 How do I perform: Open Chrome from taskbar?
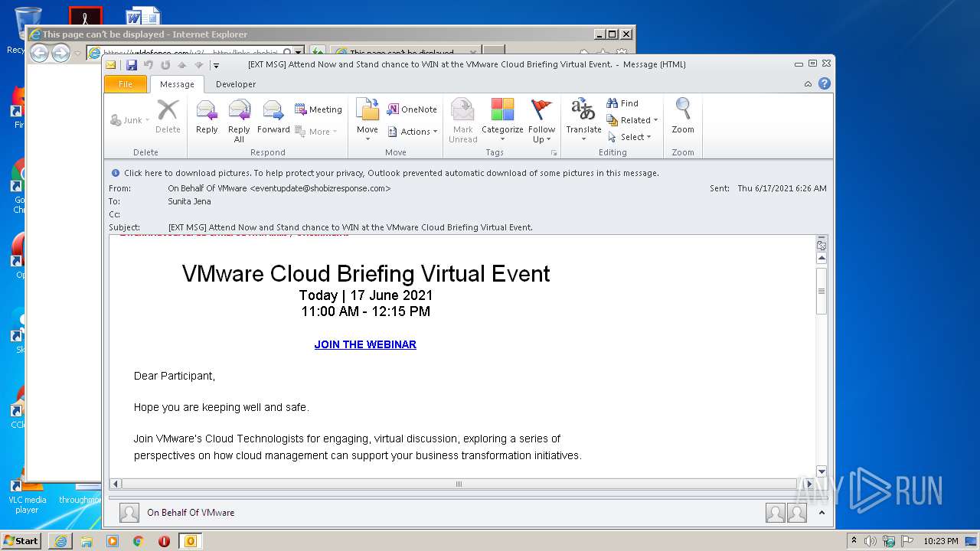click(138, 541)
